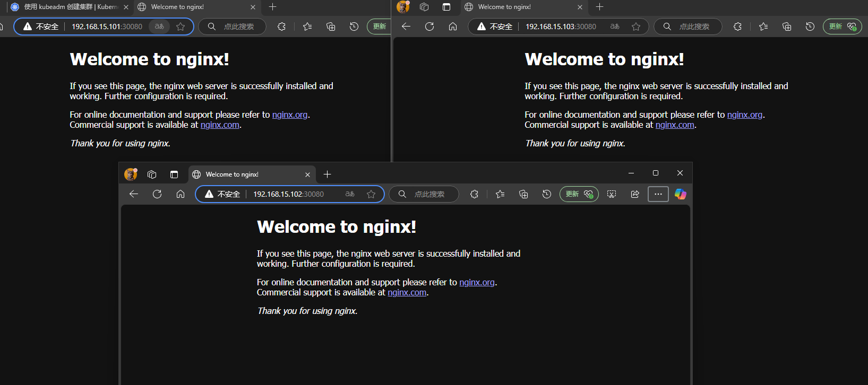Open tab actions menu in front window
The image size is (868, 385).
174,174
